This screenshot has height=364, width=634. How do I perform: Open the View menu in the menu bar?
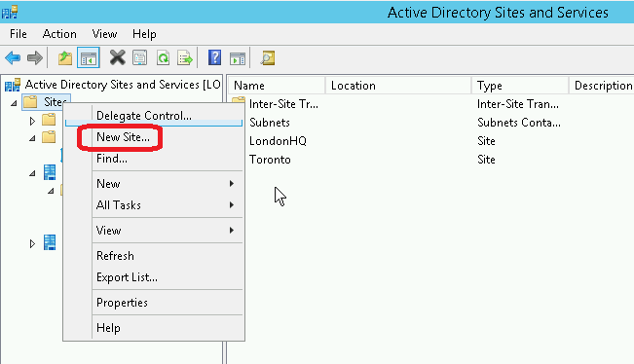pyautogui.click(x=104, y=34)
